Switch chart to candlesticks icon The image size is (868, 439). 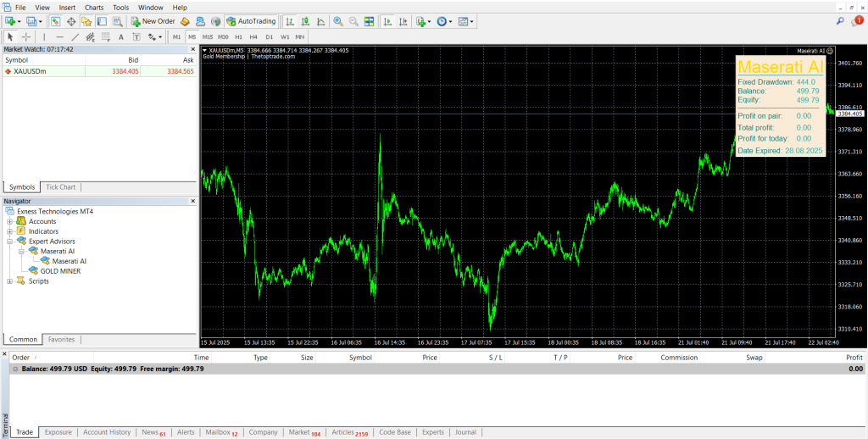tap(303, 21)
